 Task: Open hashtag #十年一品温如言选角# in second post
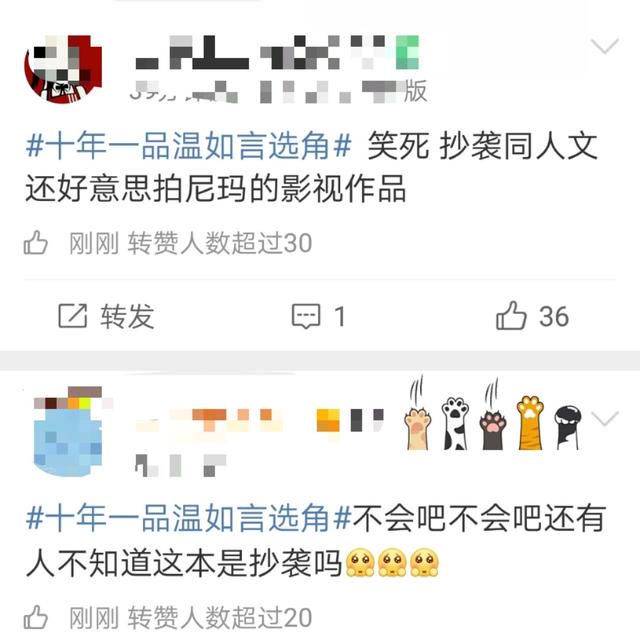point(189,518)
